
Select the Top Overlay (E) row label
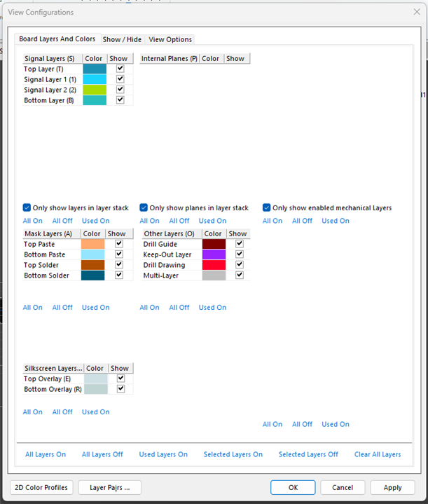tap(47, 379)
